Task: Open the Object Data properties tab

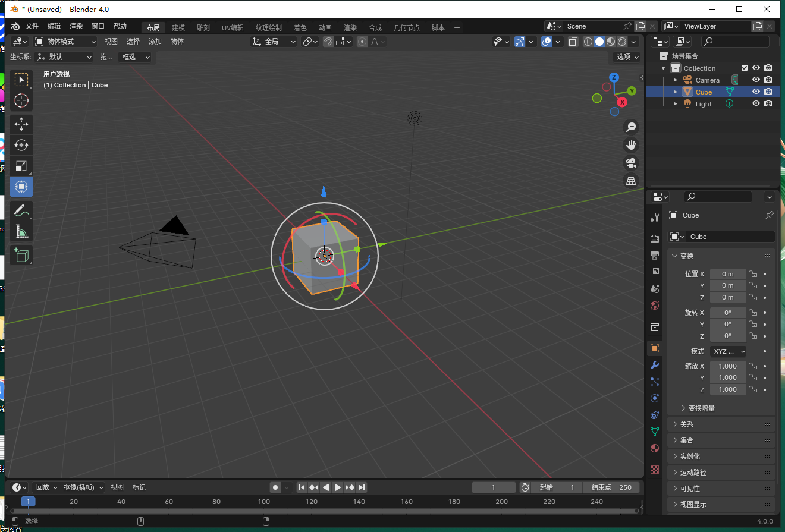Action: click(x=655, y=431)
